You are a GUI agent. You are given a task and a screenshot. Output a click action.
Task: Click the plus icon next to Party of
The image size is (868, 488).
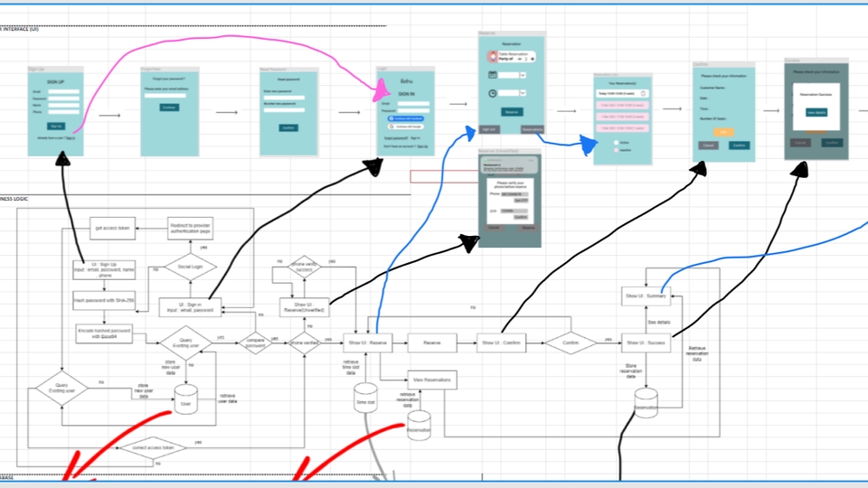(x=533, y=59)
